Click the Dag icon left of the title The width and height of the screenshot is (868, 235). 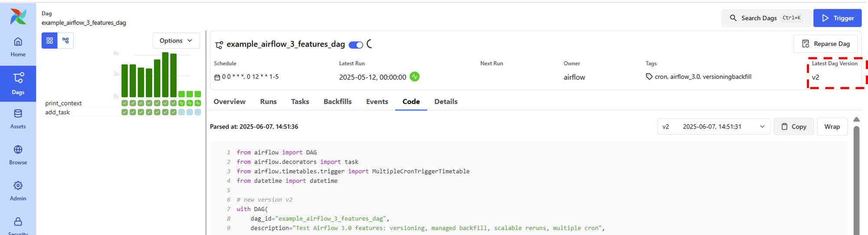tap(219, 45)
